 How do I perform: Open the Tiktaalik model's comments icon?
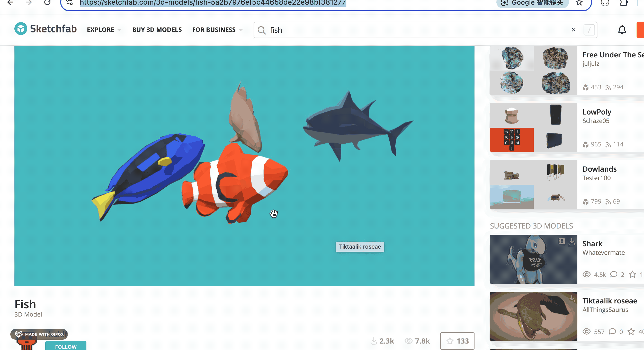(612, 331)
